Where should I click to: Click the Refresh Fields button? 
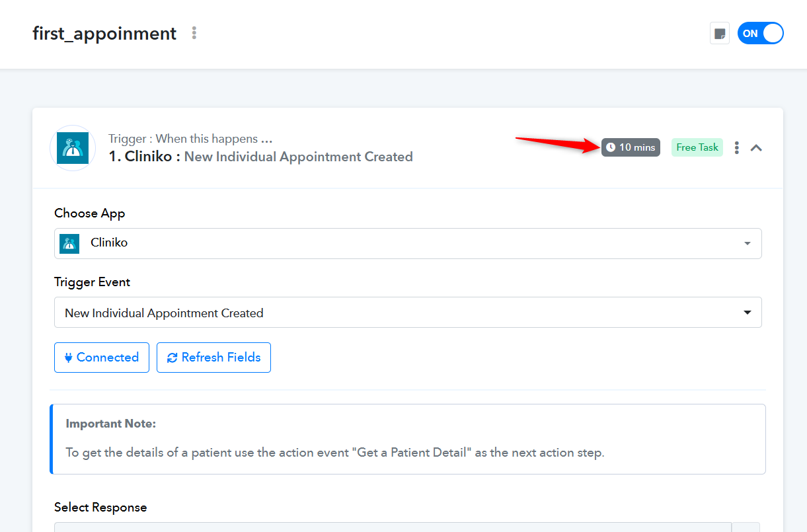point(213,358)
